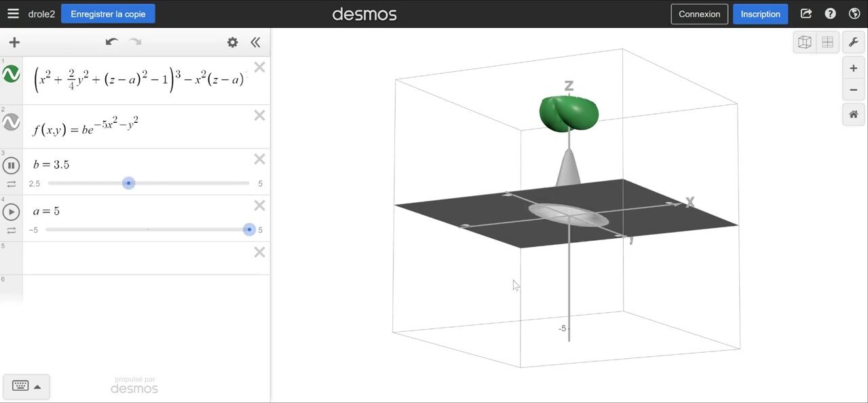Collapse the expression list panel

coord(255,43)
